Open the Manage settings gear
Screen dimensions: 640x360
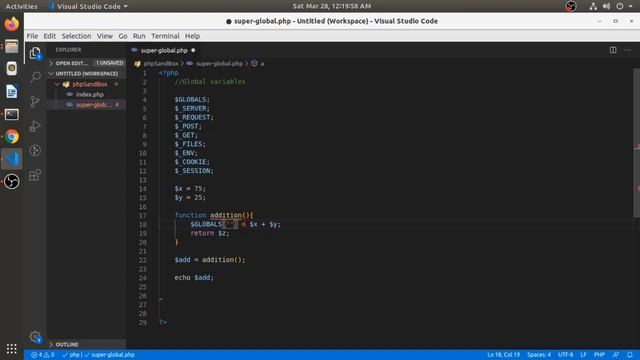tap(35, 337)
